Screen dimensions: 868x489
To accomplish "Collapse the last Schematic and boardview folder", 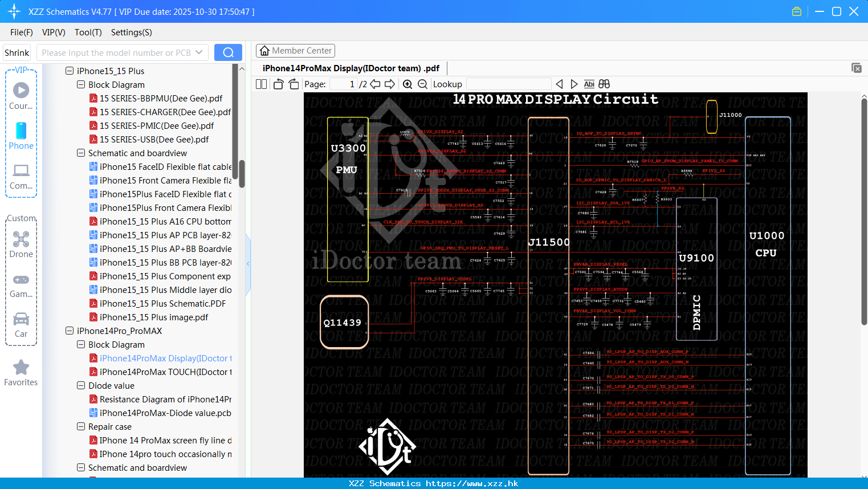I will [81, 467].
